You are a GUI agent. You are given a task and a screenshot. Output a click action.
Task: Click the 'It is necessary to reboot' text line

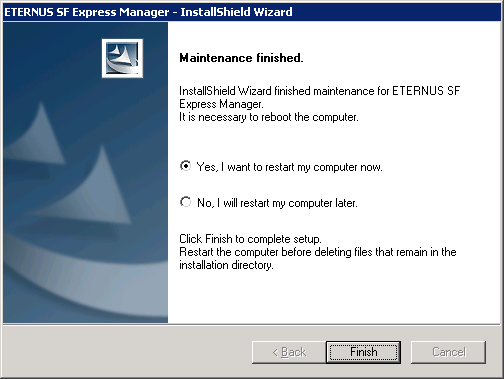pyautogui.click(x=269, y=117)
